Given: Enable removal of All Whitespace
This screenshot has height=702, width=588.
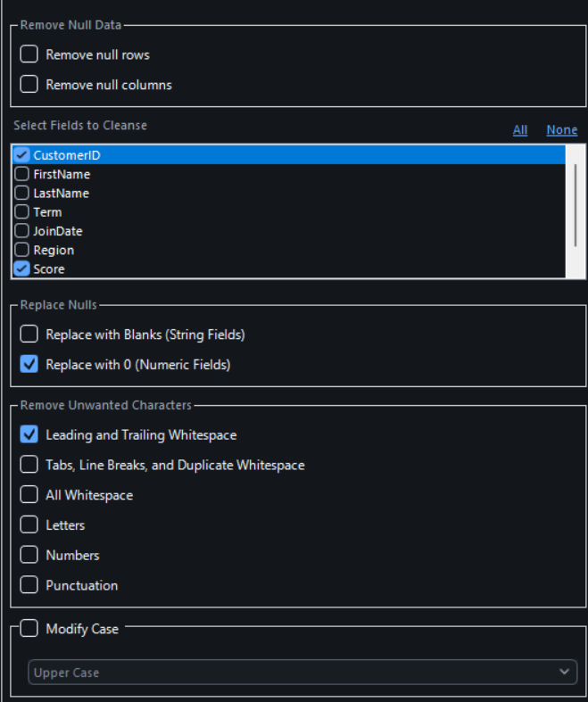Looking at the screenshot, I should 29,495.
